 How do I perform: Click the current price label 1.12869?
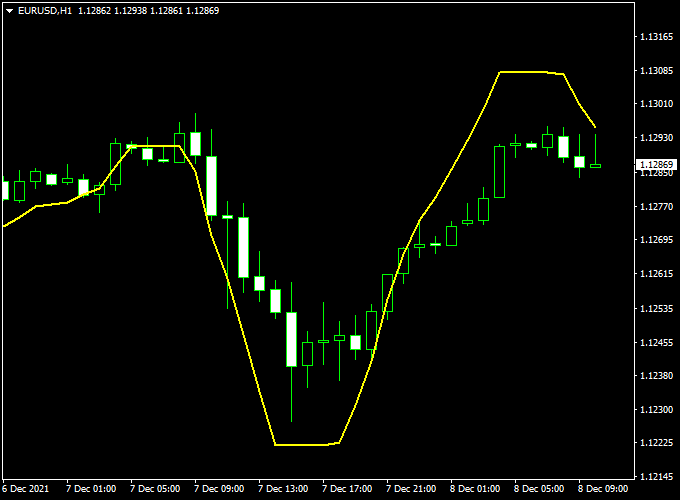tap(656, 164)
